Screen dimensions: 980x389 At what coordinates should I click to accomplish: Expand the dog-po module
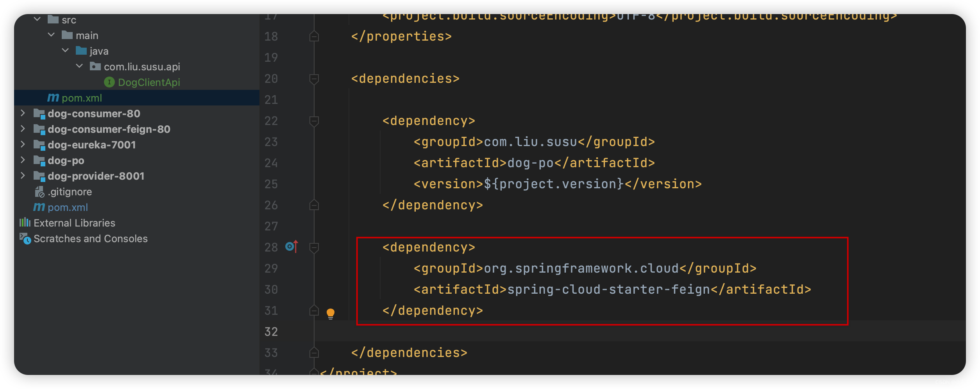click(x=23, y=160)
